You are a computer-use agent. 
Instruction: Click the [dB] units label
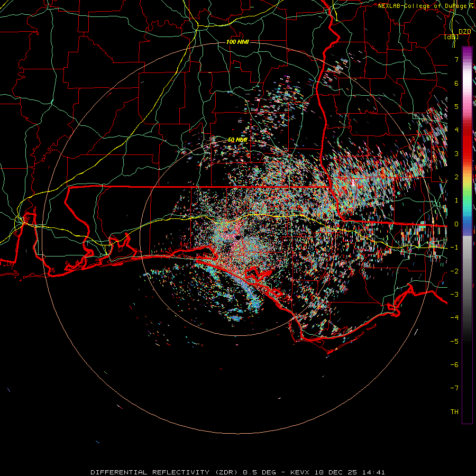click(x=452, y=37)
